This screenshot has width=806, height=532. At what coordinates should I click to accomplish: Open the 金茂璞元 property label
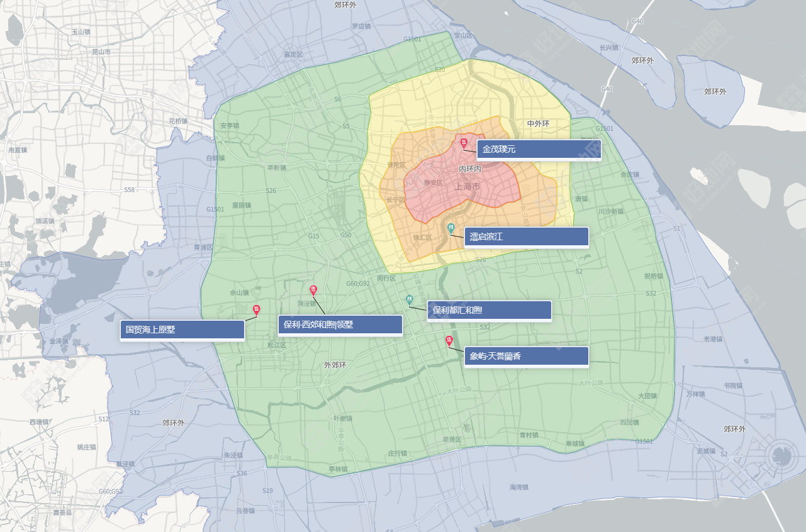[539, 150]
